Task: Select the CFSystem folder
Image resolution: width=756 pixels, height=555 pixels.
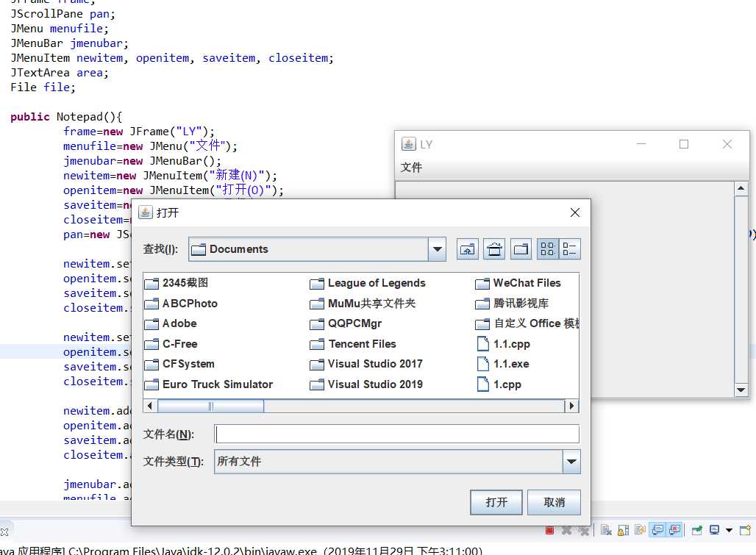Action: click(180, 364)
